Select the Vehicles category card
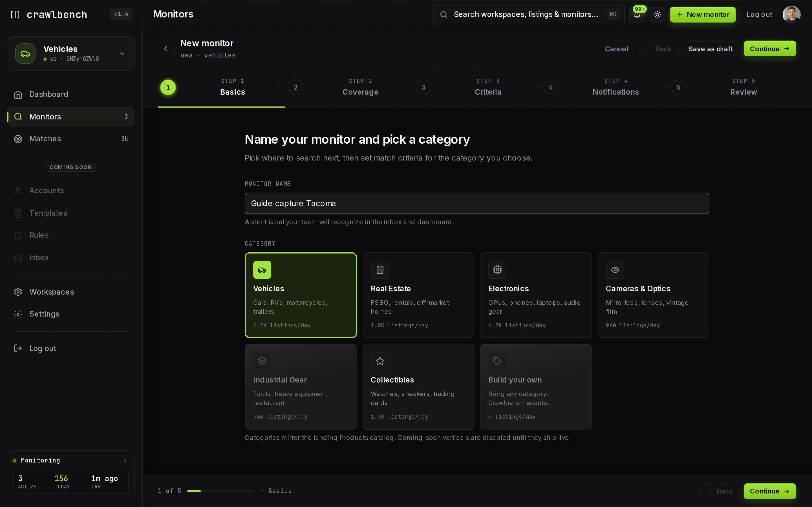The width and height of the screenshot is (812, 507). pos(301,295)
